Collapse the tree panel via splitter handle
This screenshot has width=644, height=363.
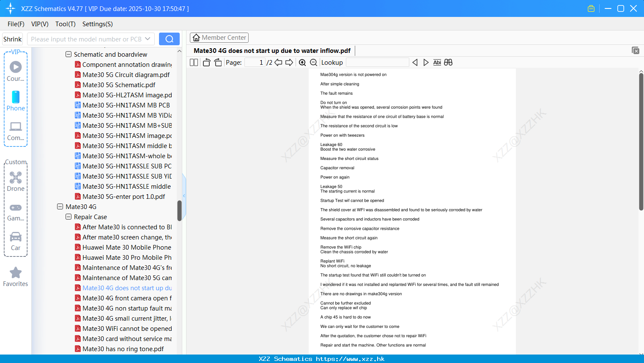pyautogui.click(x=184, y=195)
